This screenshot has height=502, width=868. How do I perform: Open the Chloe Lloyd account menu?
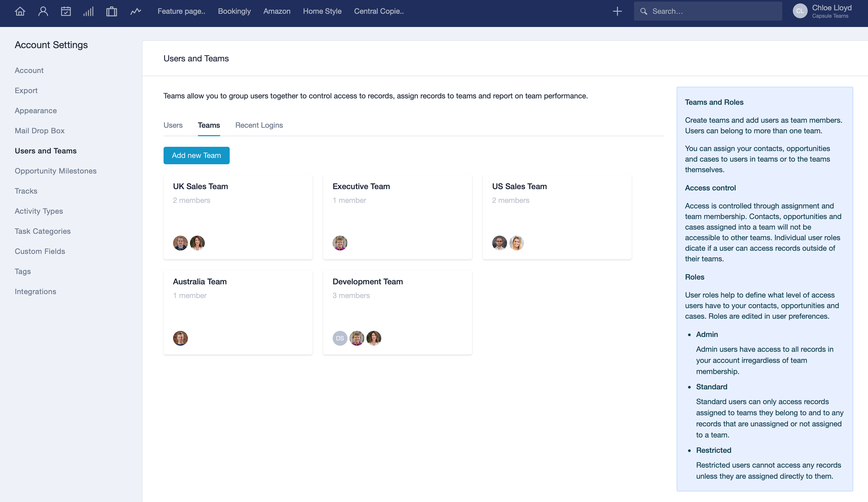coord(831,8)
